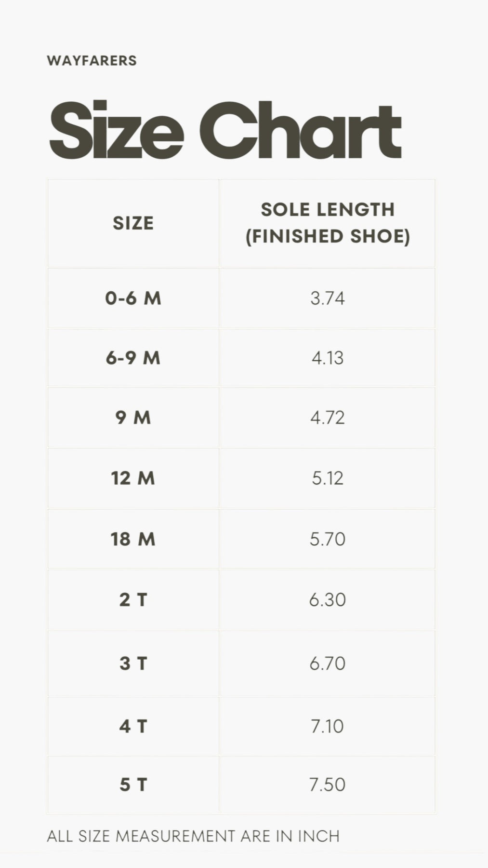Select the SOLE LENGTH column header

(x=328, y=223)
